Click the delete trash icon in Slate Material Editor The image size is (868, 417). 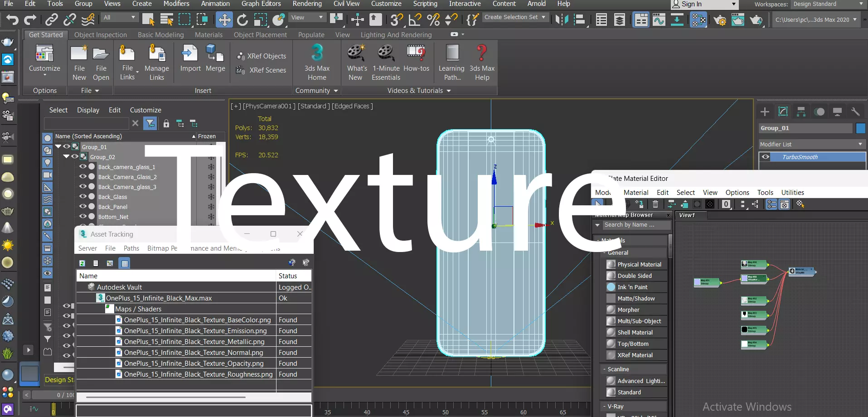[655, 204]
